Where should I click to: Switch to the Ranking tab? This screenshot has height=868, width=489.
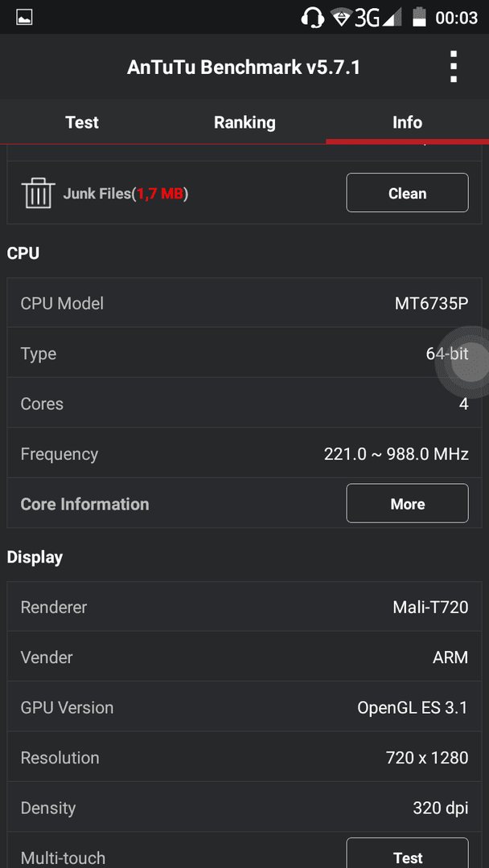(x=244, y=122)
